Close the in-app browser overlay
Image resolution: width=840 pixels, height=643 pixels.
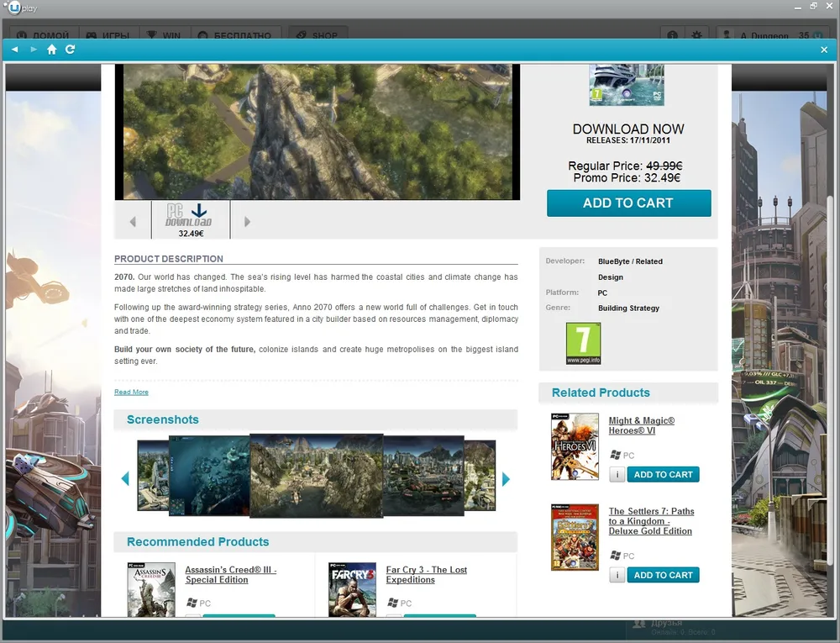click(x=824, y=50)
